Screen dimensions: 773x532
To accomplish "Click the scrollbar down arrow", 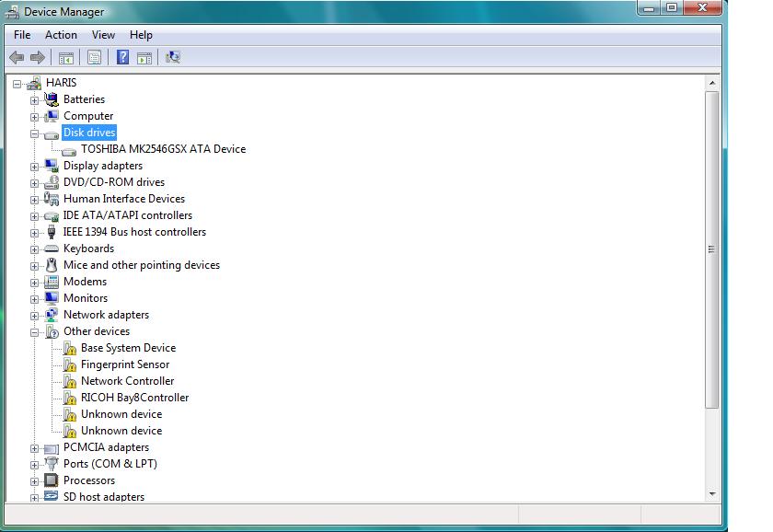I will tap(712, 493).
